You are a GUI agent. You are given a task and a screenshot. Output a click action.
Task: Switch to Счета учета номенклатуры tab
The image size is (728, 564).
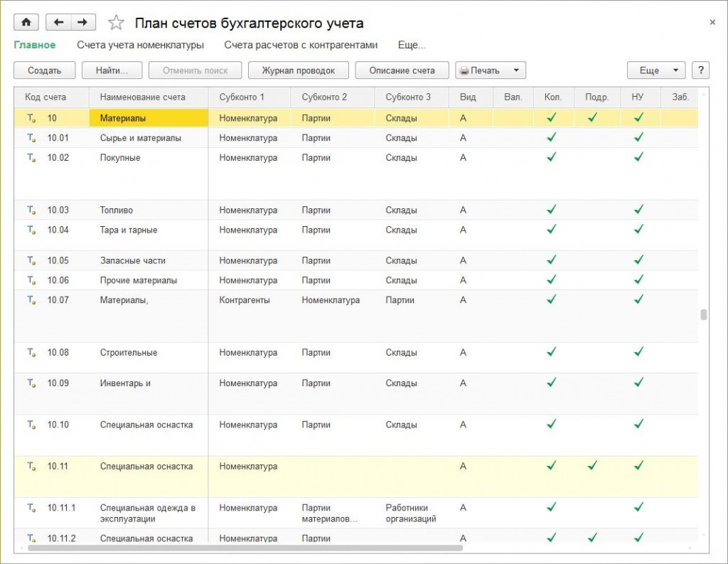[x=140, y=45]
